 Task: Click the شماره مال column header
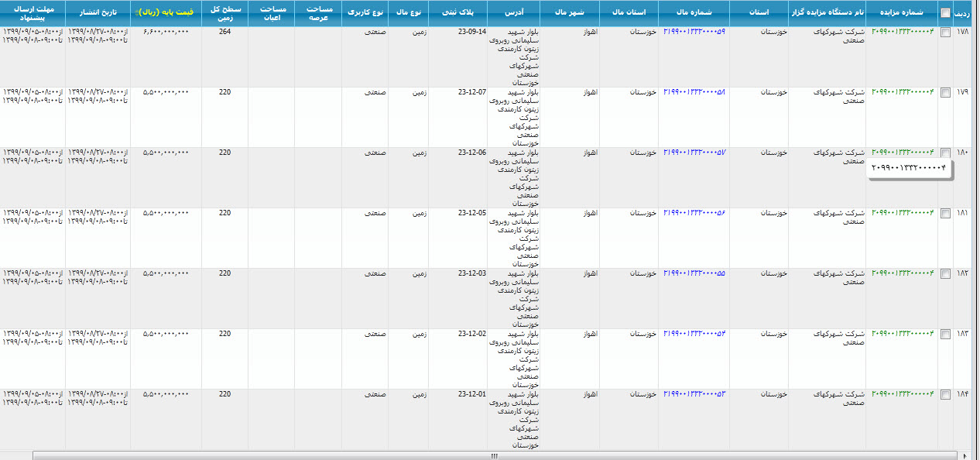coord(694,13)
